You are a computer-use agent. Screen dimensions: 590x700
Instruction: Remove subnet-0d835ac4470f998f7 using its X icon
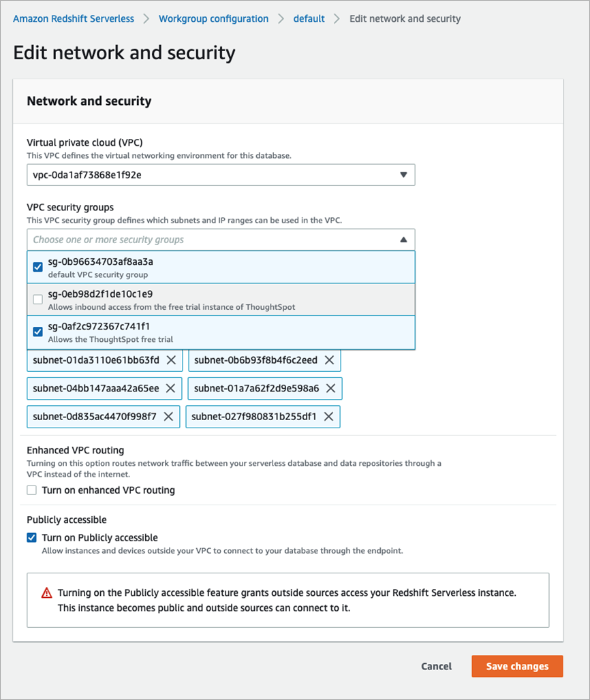click(x=168, y=416)
